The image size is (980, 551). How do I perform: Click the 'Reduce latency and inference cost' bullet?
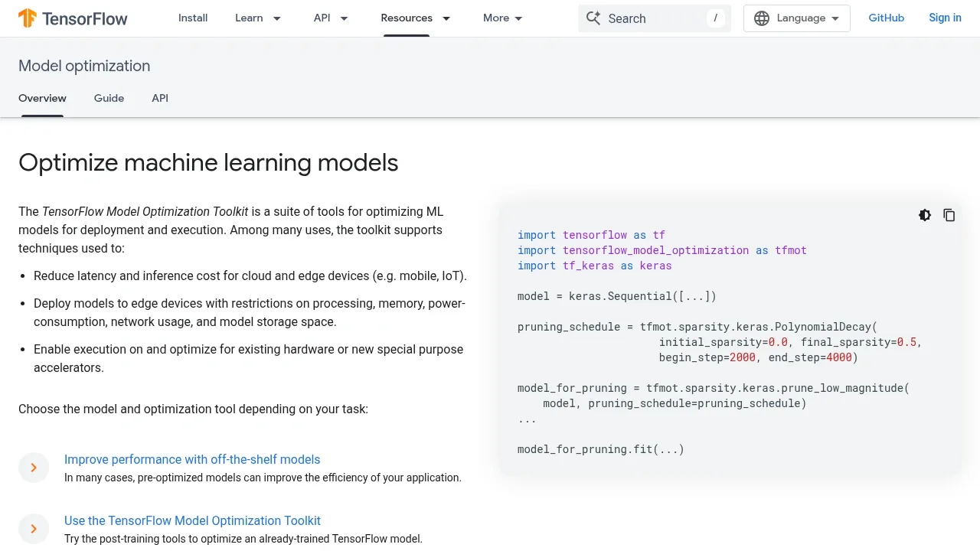pyautogui.click(x=250, y=276)
